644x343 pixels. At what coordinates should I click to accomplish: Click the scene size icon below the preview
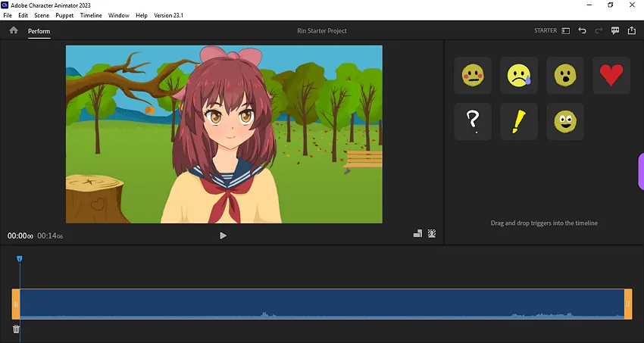(417, 233)
